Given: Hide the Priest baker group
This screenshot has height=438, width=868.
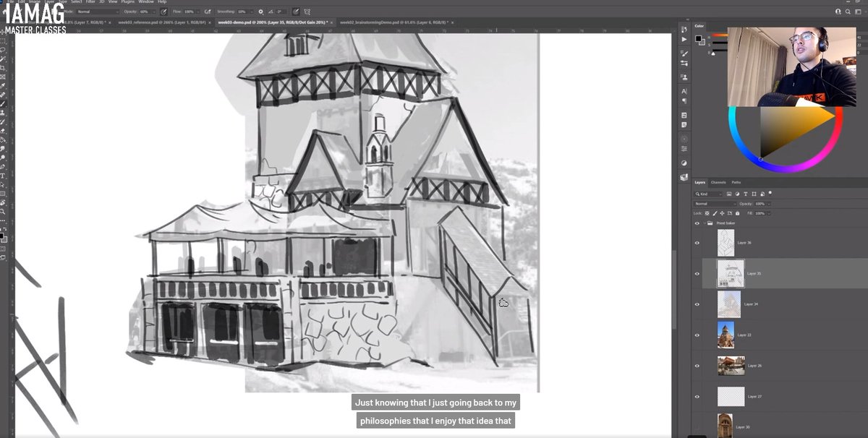Looking at the screenshot, I should tap(697, 223).
